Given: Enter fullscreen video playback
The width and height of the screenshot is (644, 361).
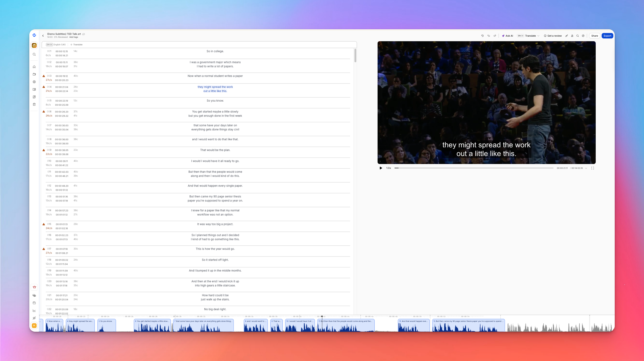Looking at the screenshot, I should coord(592,168).
